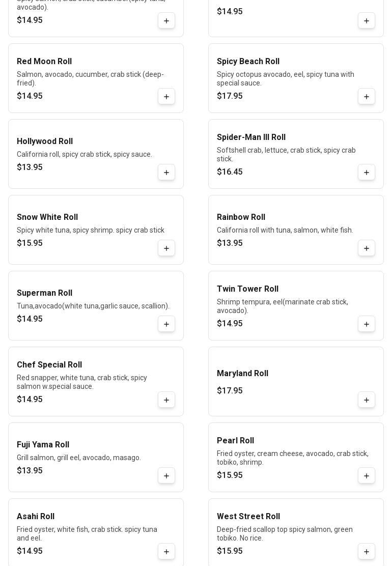Add Pearl Roll with plus button
Image resolution: width=392 pixels, height=566 pixels.
click(x=367, y=476)
